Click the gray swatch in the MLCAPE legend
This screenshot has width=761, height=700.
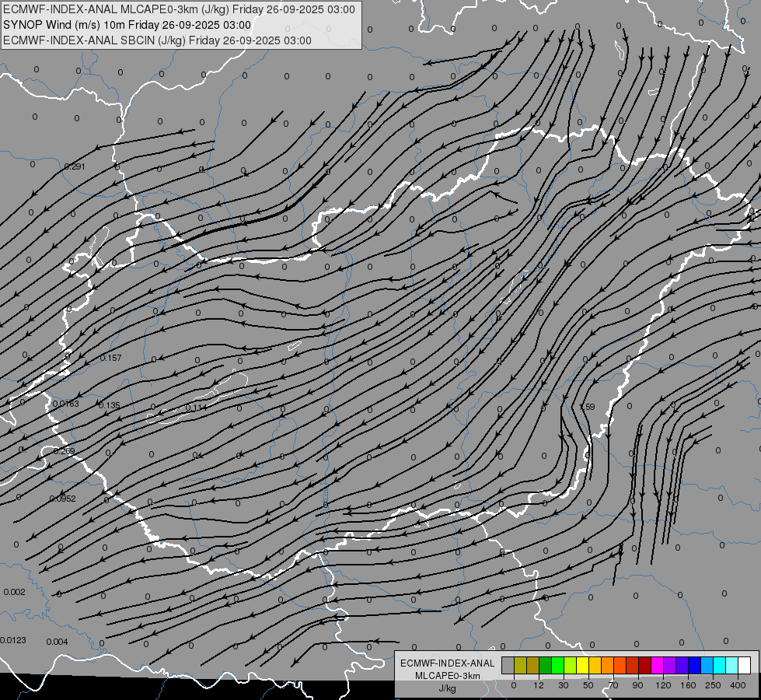508,665
